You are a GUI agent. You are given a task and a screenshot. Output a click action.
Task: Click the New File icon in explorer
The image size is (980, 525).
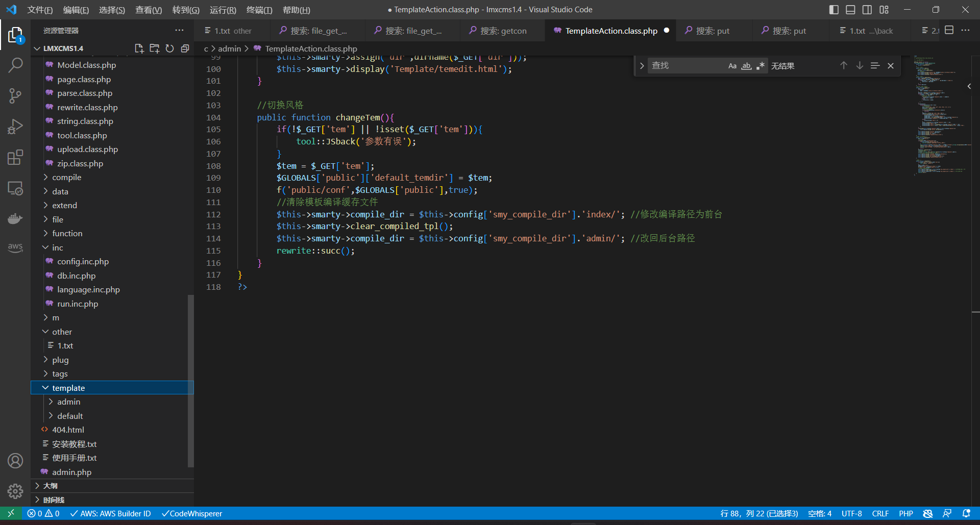(139, 48)
